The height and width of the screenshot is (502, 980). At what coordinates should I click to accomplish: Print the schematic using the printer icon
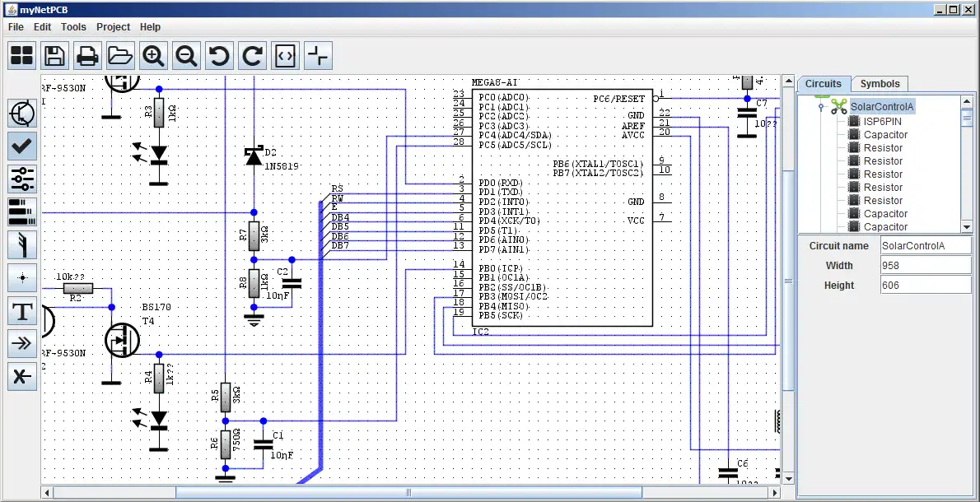(x=87, y=56)
